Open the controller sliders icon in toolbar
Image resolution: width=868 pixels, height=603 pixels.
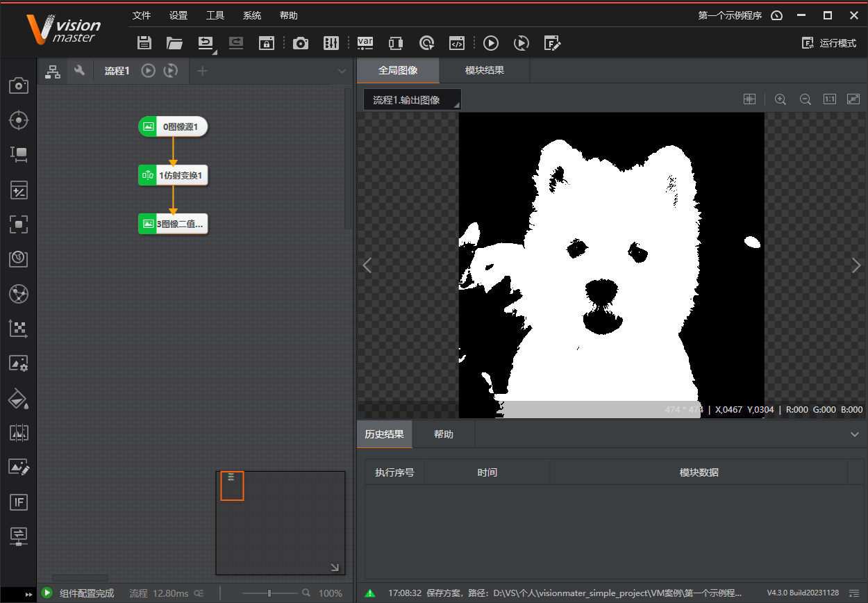[331, 43]
